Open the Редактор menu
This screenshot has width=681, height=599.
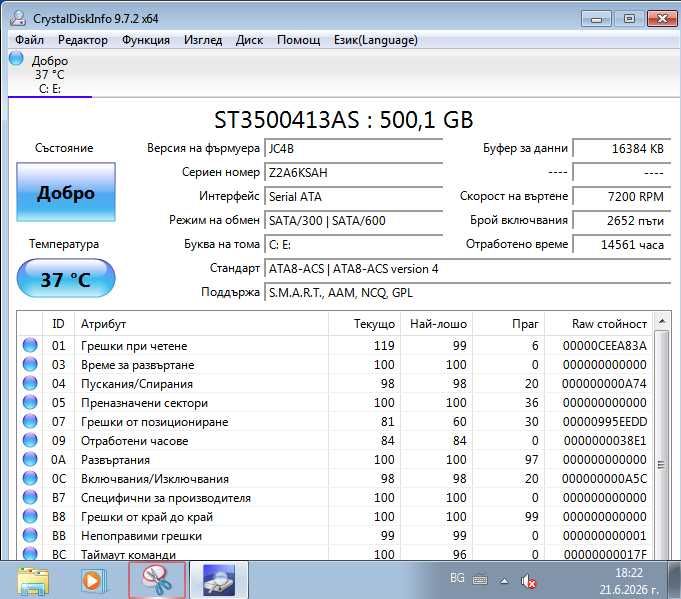pyautogui.click(x=83, y=40)
